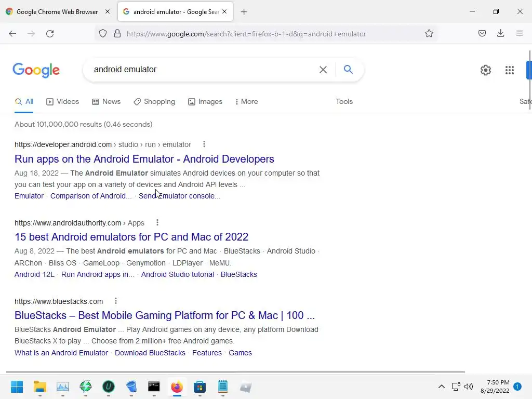532x399 pixels.
Task: Expand the More search categories menu
Action: point(247,102)
